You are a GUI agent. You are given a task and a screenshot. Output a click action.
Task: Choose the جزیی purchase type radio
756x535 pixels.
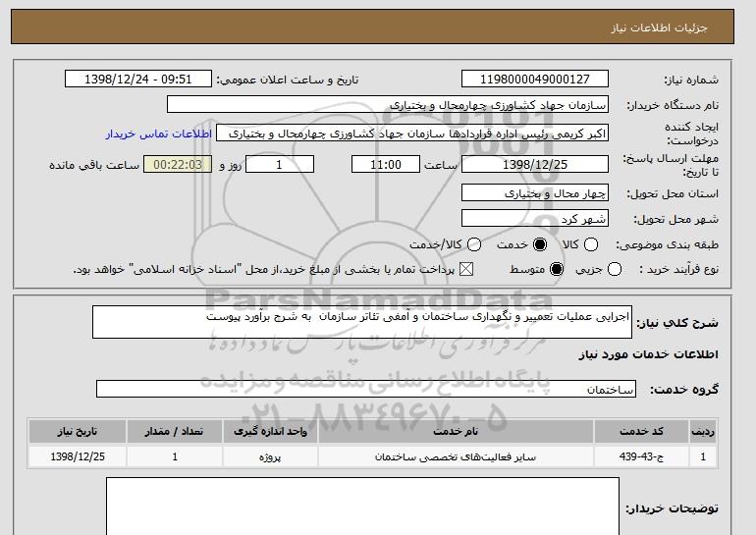pos(615,269)
